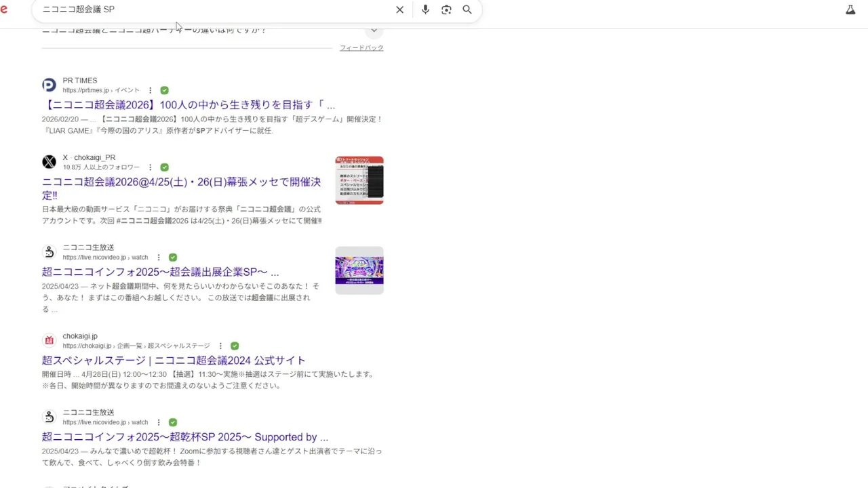The height and width of the screenshot is (488, 868).
Task: Open more options for chokaigi_PR result
Action: (x=151, y=167)
